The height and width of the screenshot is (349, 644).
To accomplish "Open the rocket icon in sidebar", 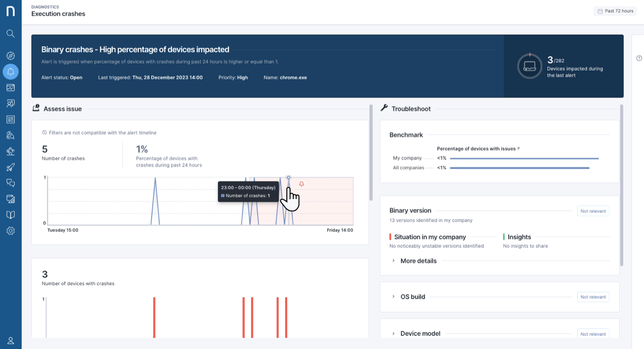I will click(x=11, y=167).
